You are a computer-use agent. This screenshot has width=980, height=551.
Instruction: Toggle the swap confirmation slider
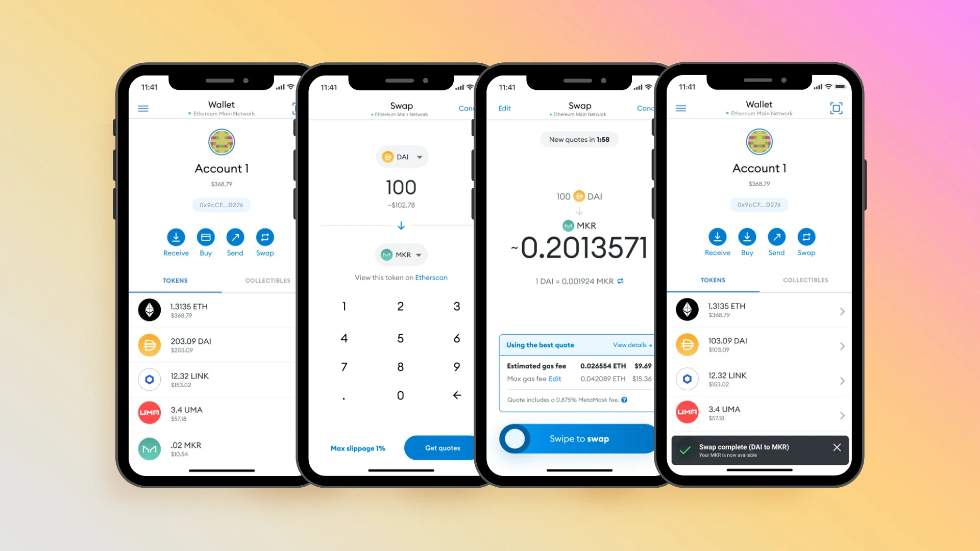(x=513, y=438)
